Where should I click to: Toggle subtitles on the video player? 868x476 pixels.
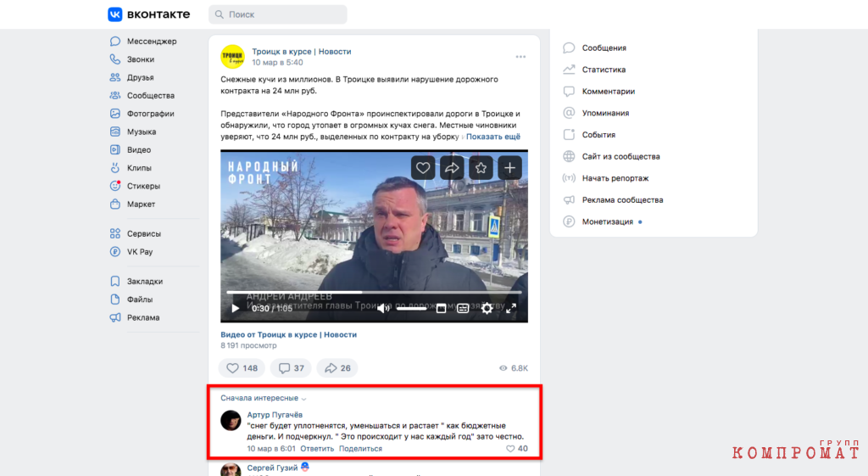(463, 308)
